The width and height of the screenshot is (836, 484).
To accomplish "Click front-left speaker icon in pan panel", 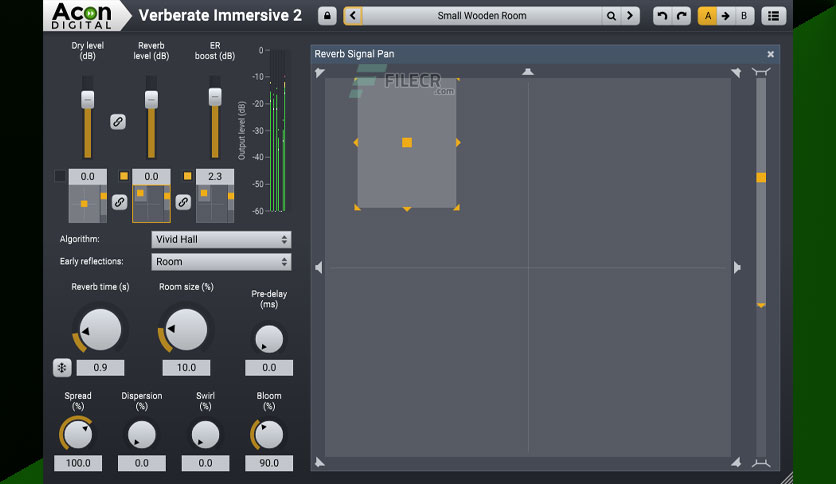I will pos(319,72).
